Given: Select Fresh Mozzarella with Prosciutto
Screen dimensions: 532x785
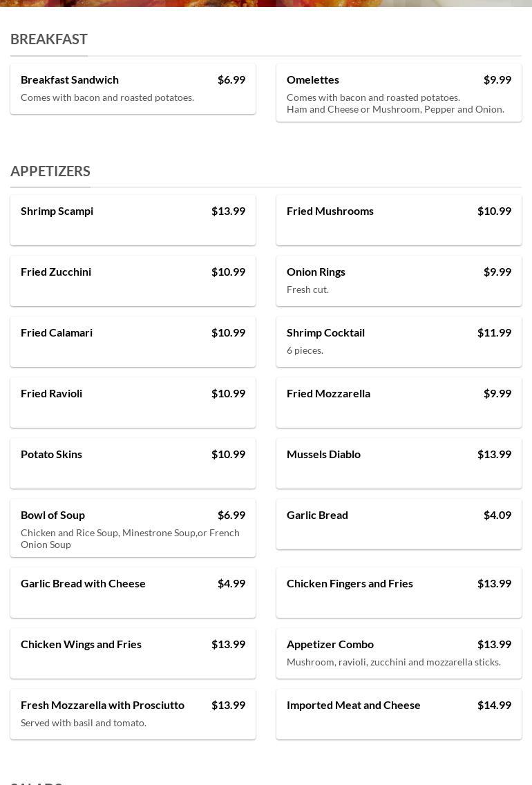Looking at the screenshot, I should 133,714.
